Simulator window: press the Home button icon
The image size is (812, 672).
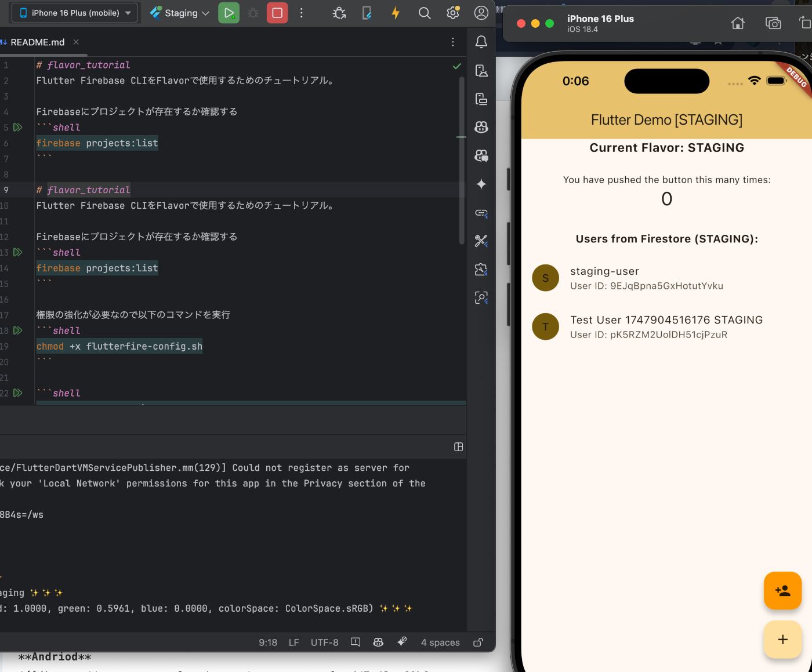coord(738,23)
